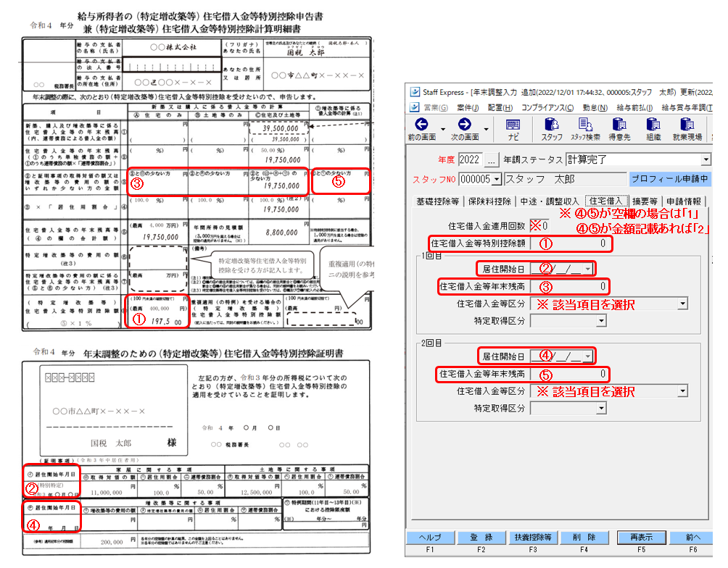Open the スタッフ検索 toolbar icon
The height and width of the screenshot is (568, 728).
(x=585, y=125)
